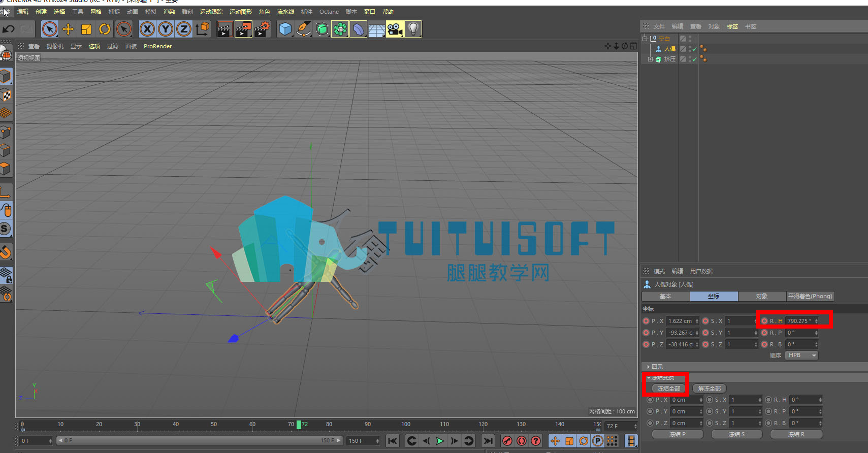The image size is (868, 453).
Task: Click the Undo arrow icon
Action: click(x=9, y=29)
